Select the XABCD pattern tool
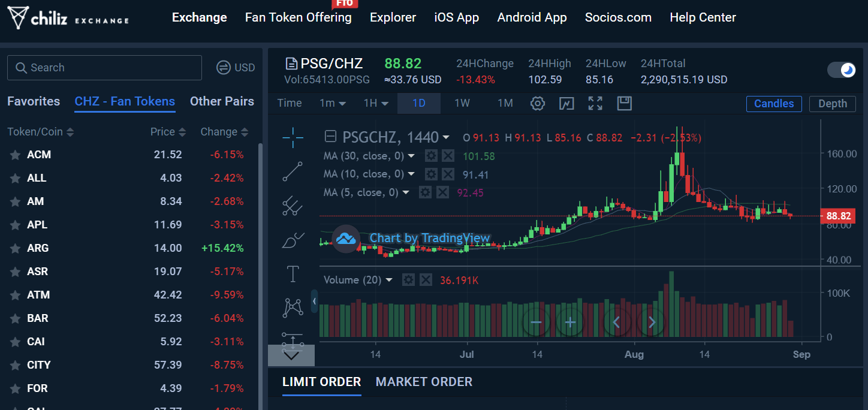868x410 pixels. pos(293,308)
